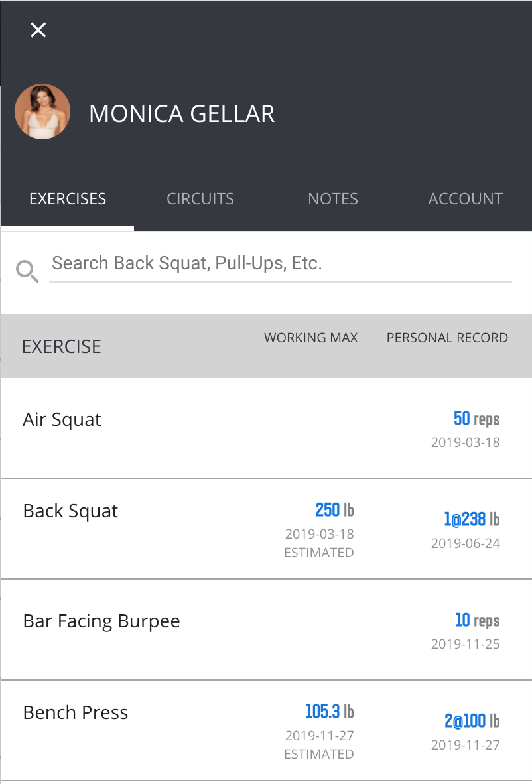
Task: Select the Exercises tab
Action: [x=68, y=199]
